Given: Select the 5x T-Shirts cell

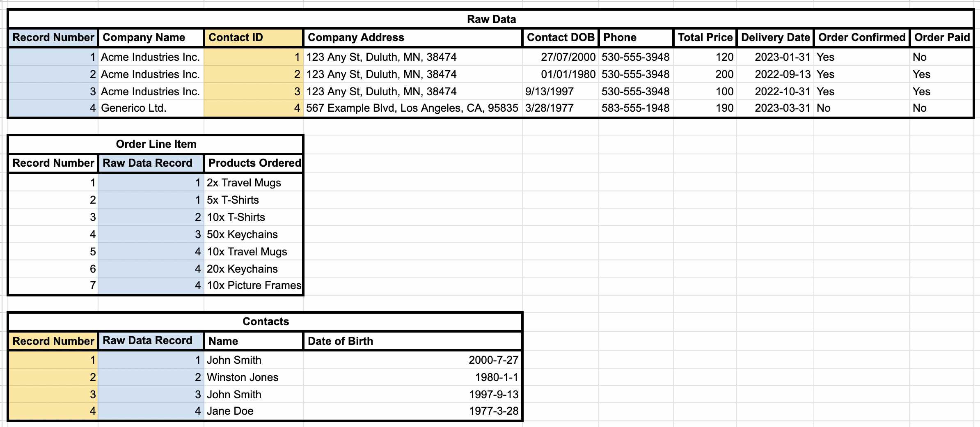Looking at the screenshot, I should [x=254, y=200].
